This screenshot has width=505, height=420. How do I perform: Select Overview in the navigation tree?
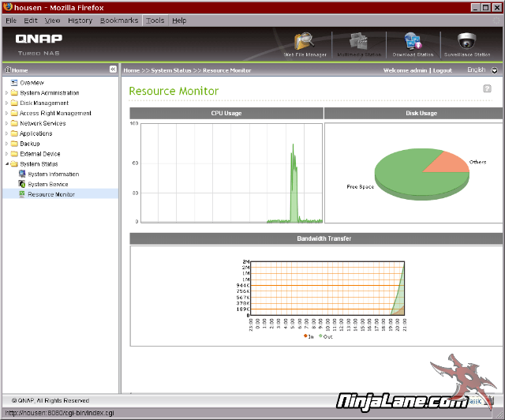click(x=32, y=83)
